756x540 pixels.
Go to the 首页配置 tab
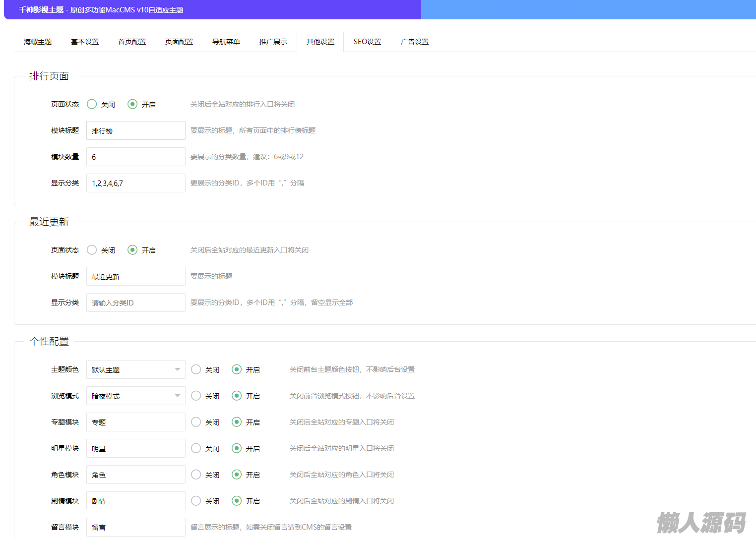[132, 42]
